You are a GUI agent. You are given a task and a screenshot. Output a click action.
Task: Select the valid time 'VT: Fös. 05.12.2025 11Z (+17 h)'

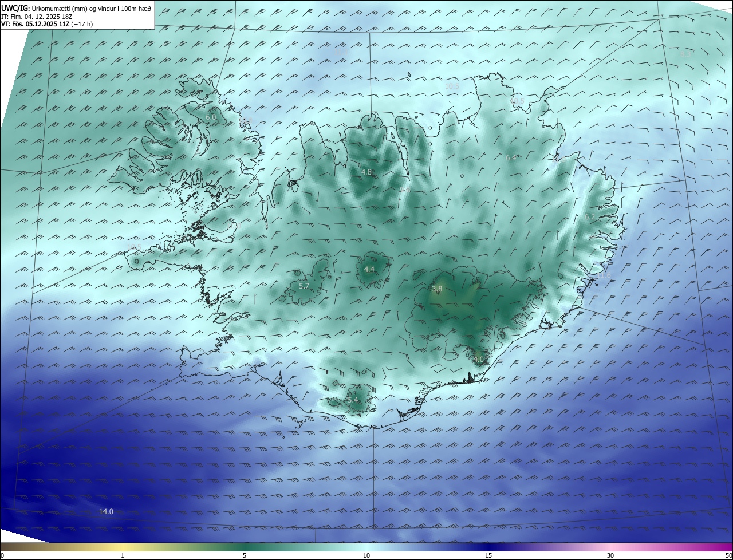pyautogui.click(x=47, y=24)
